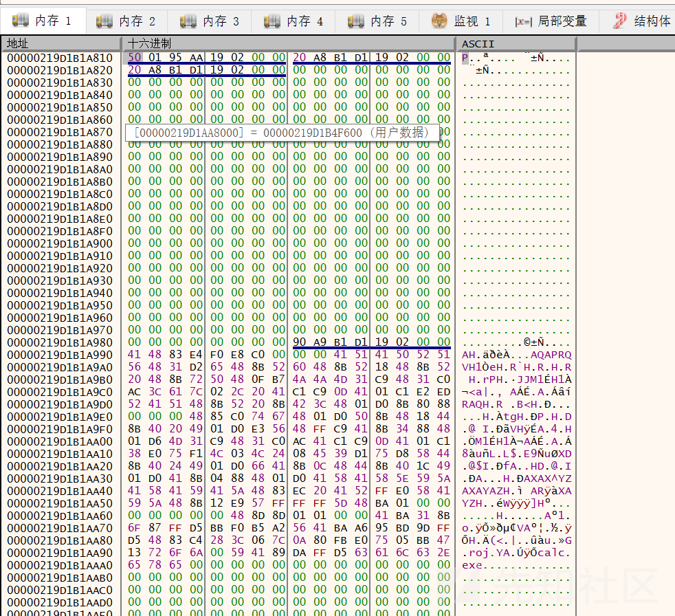Image resolution: width=675 pixels, height=616 pixels.
Task: Click the memory chip icon of 内存 2
Action: click(104, 21)
